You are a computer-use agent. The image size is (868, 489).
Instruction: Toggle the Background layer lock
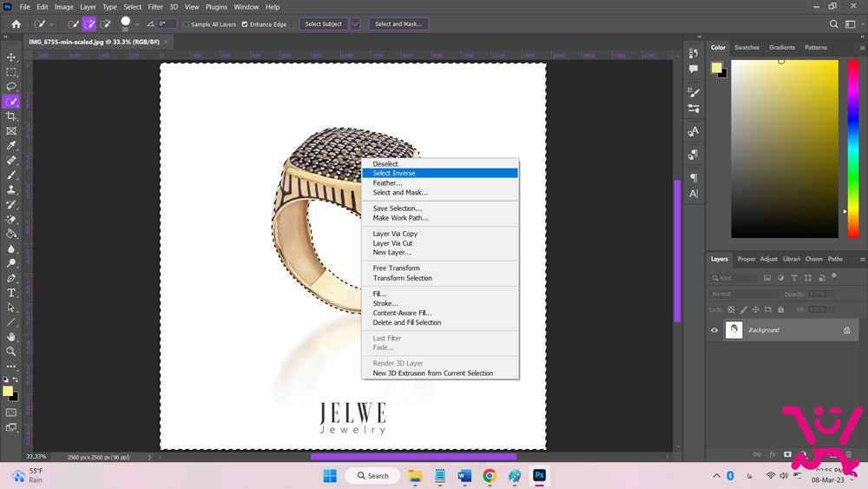pyautogui.click(x=846, y=330)
